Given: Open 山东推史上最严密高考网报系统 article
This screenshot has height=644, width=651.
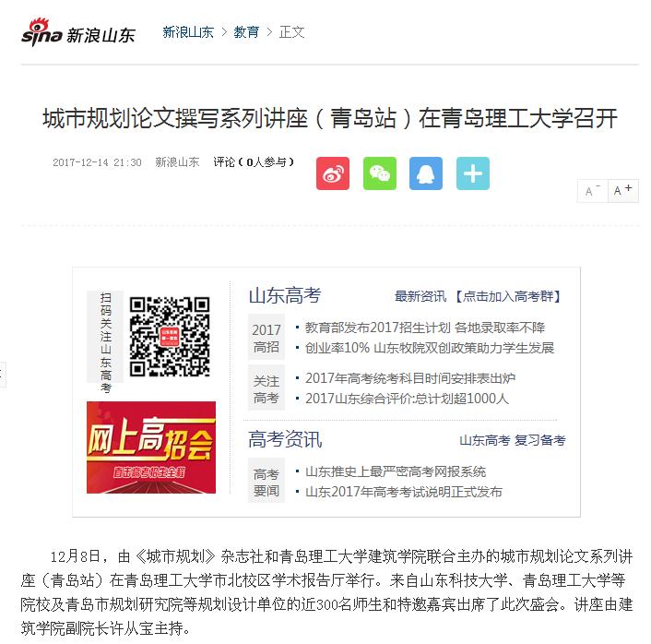Looking at the screenshot, I should click(396, 471).
